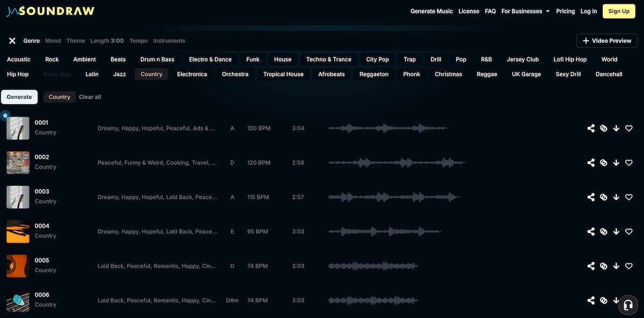Toggle the UK Garage genre
Viewport: 644px width, 318px height.
(526, 74)
